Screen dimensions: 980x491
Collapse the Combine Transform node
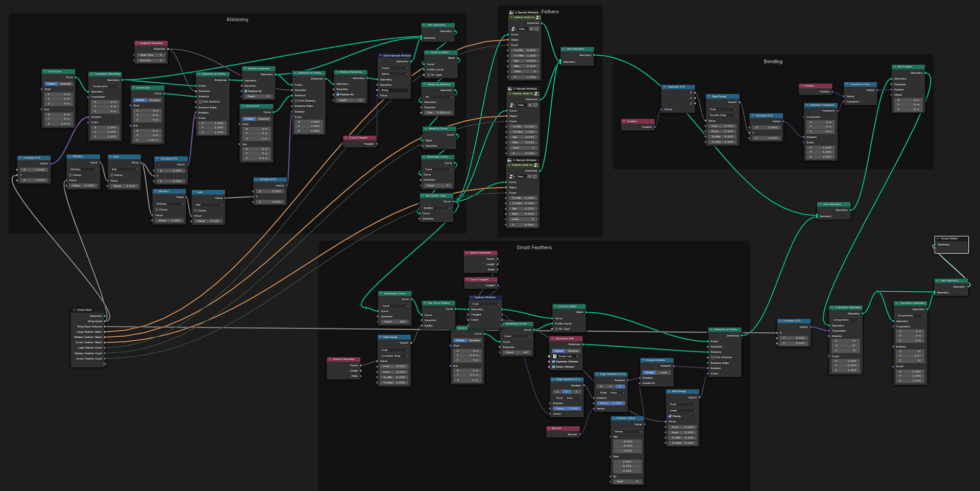click(x=807, y=105)
